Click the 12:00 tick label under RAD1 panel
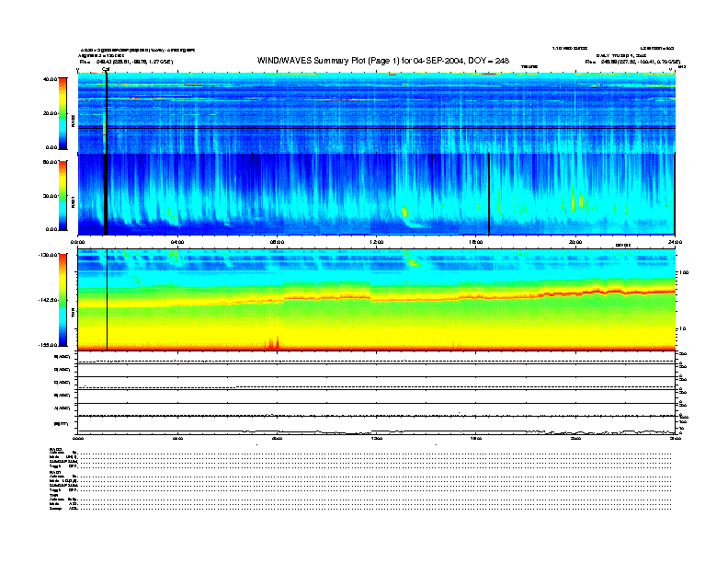Viewport: 728px width, 563px height. point(377,242)
